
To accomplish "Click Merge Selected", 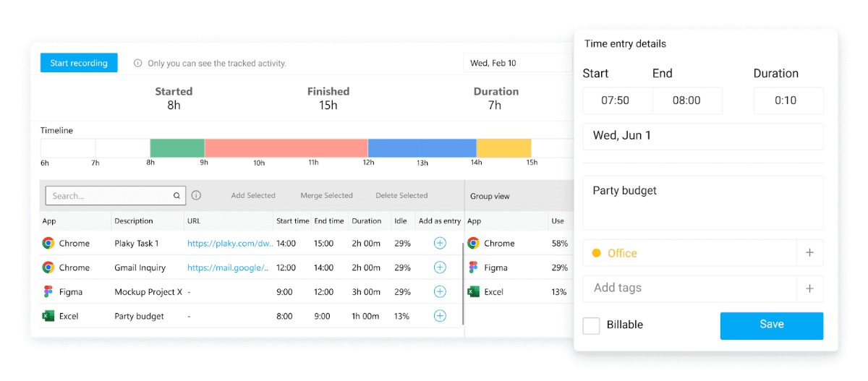I will click(x=327, y=195).
